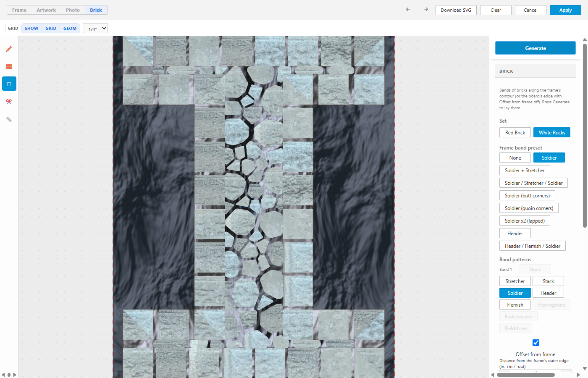This screenshot has width=588, height=378.
Task: Switch to the Brick tab
Action: click(96, 10)
